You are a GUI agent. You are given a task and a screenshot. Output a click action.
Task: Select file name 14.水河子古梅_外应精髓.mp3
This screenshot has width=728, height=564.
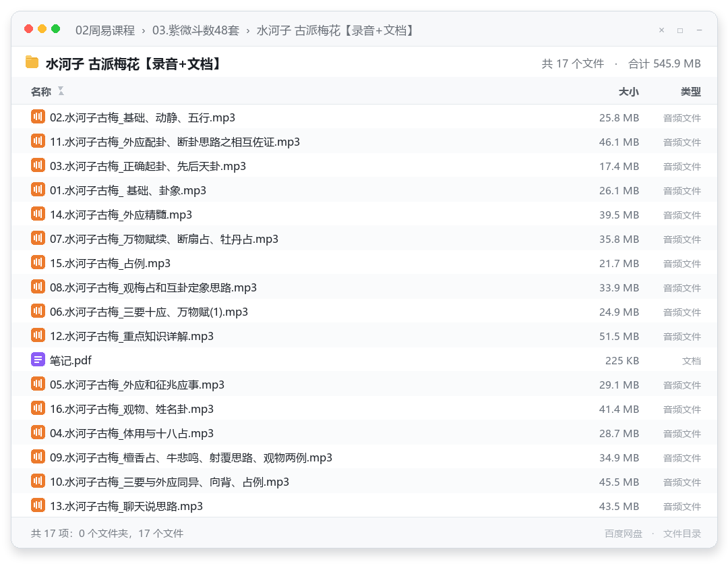121,215
